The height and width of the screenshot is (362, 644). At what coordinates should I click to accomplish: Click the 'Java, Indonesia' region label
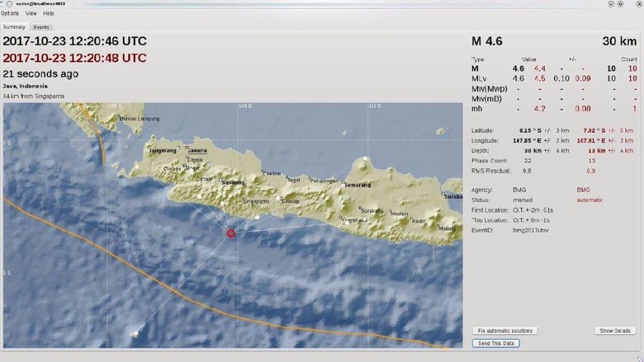click(25, 86)
